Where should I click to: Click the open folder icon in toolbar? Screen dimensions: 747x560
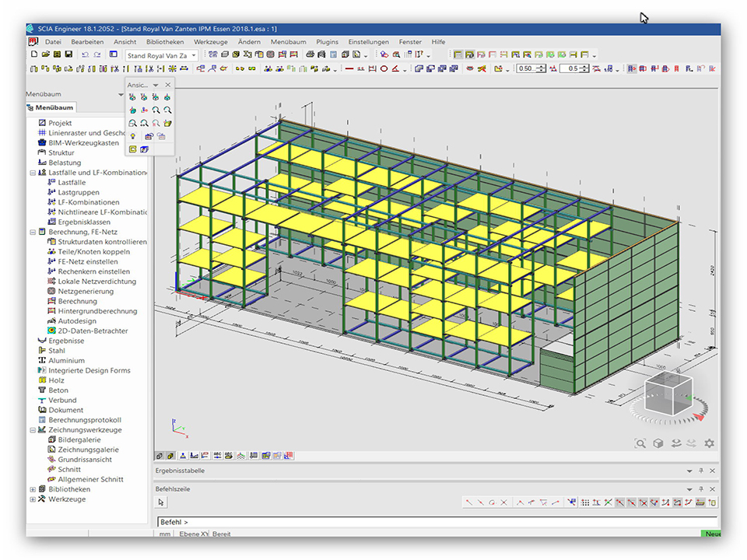pyautogui.click(x=46, y=54)
